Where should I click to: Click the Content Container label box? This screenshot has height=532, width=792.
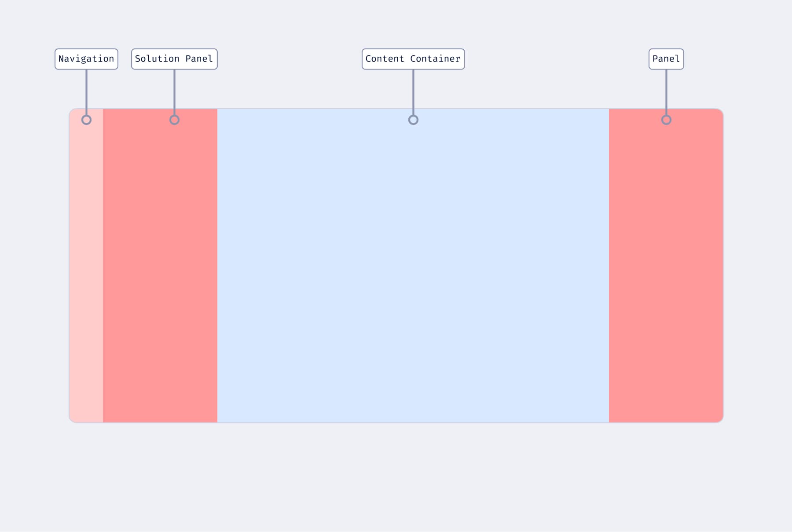coord(413,59)
